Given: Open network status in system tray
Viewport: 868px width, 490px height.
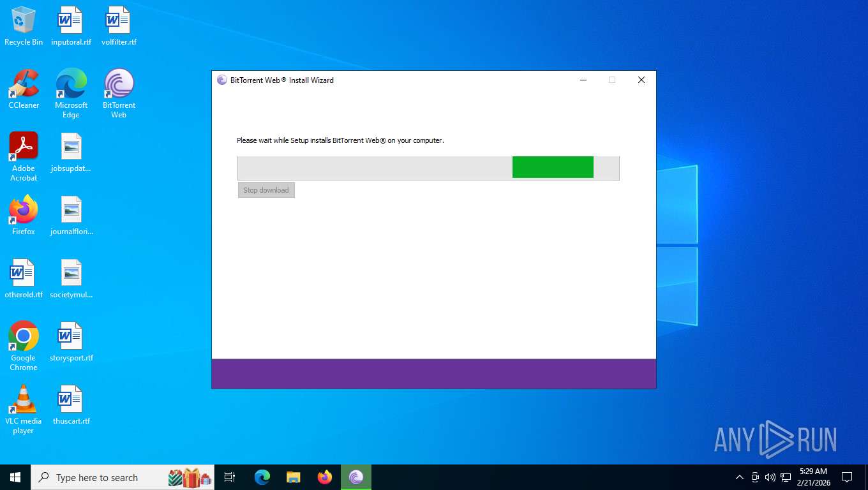Looking at the screenshot, I should pyautogui.click(x=786, y=477).
